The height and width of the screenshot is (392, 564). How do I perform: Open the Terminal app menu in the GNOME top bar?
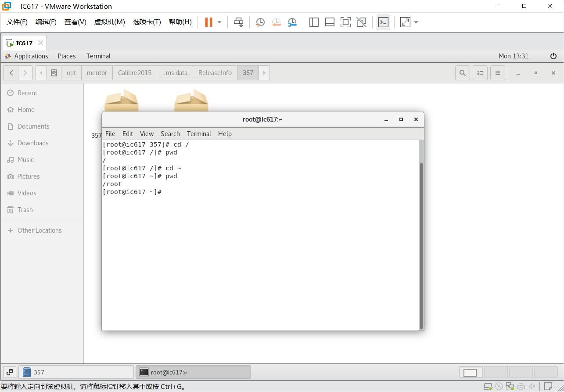(x=98, y=56)
